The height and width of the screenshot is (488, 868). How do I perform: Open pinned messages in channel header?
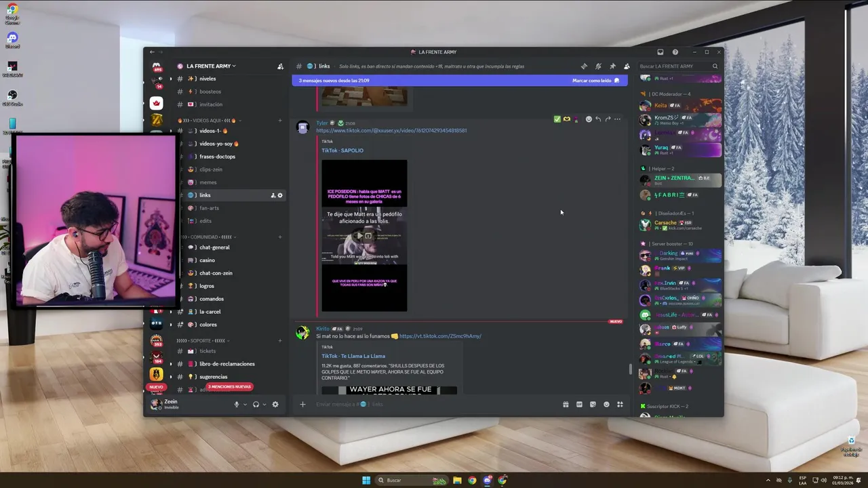click(612, 66)
